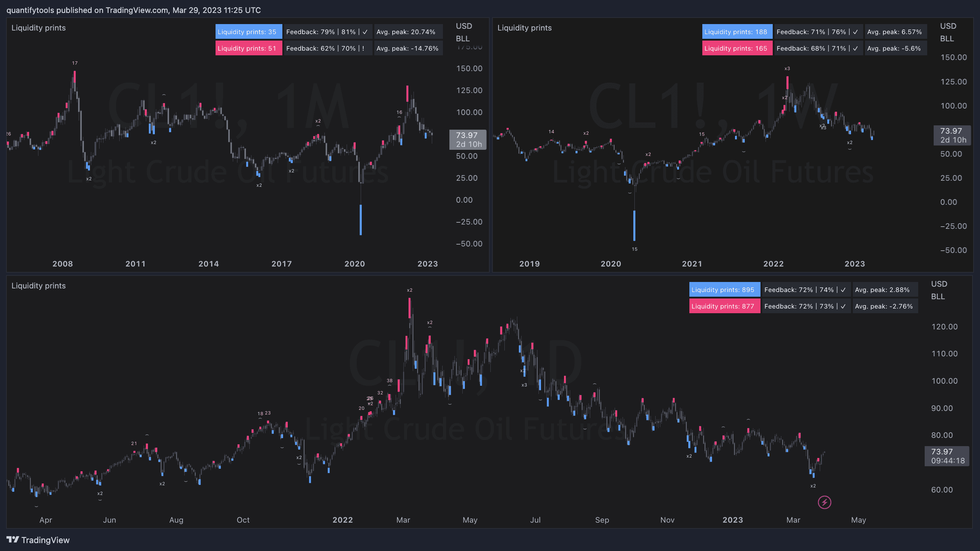Click the Avg. peak: -5.6% cell

click(895, 48)
